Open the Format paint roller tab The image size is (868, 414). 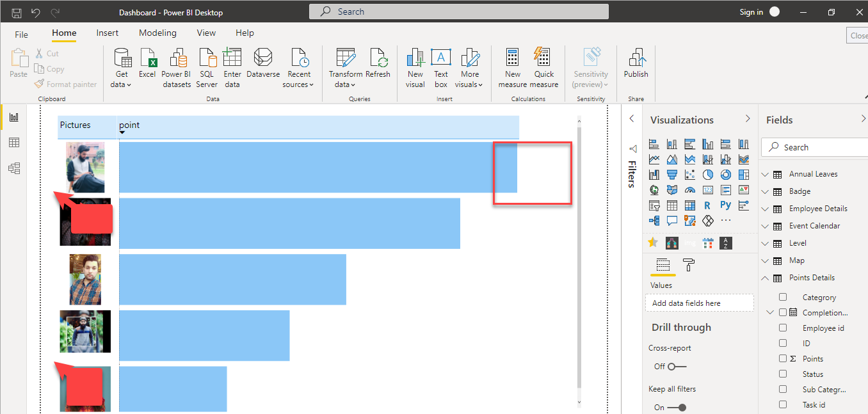pos(689,264)
